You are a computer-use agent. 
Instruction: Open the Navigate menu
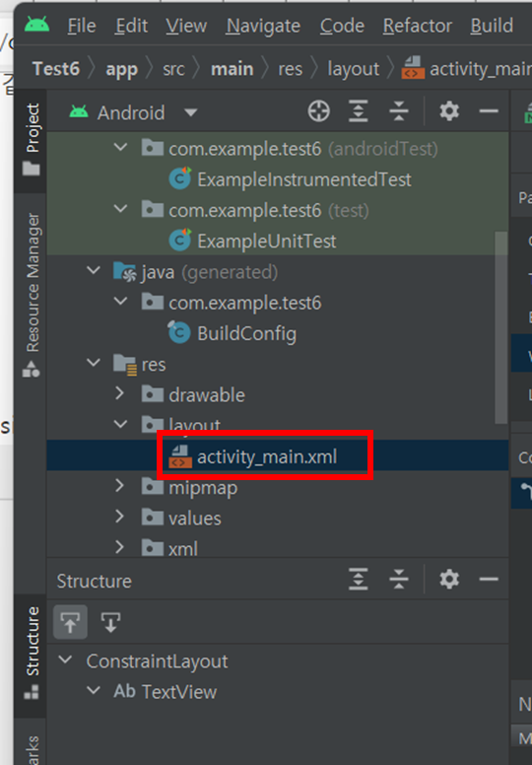pyautogui.click(x=263, y=26)
